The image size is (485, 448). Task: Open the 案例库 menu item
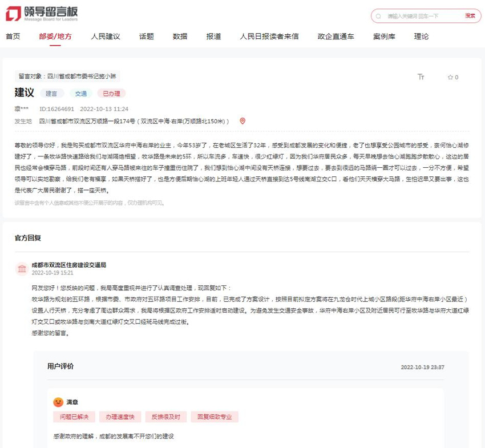coord(384,37)
